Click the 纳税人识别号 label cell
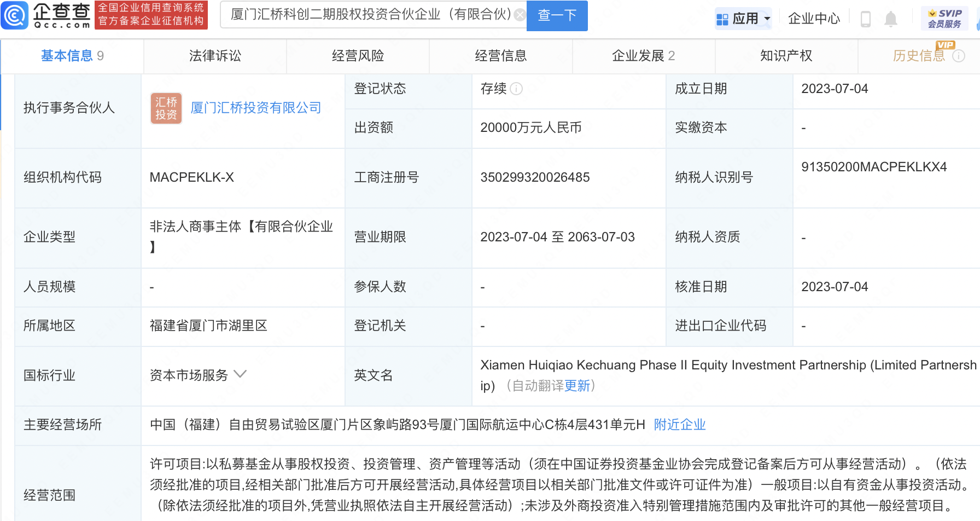 click(x=730, y=178)
